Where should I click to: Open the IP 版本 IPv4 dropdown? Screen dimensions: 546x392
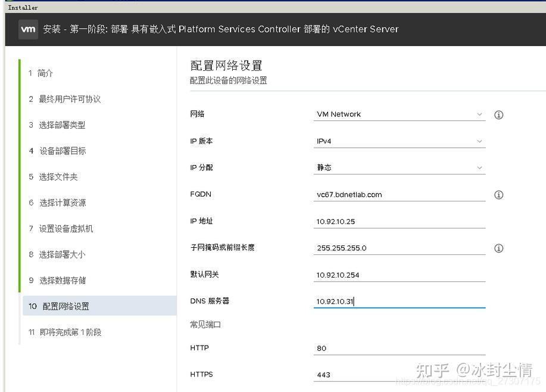[400, 141]
